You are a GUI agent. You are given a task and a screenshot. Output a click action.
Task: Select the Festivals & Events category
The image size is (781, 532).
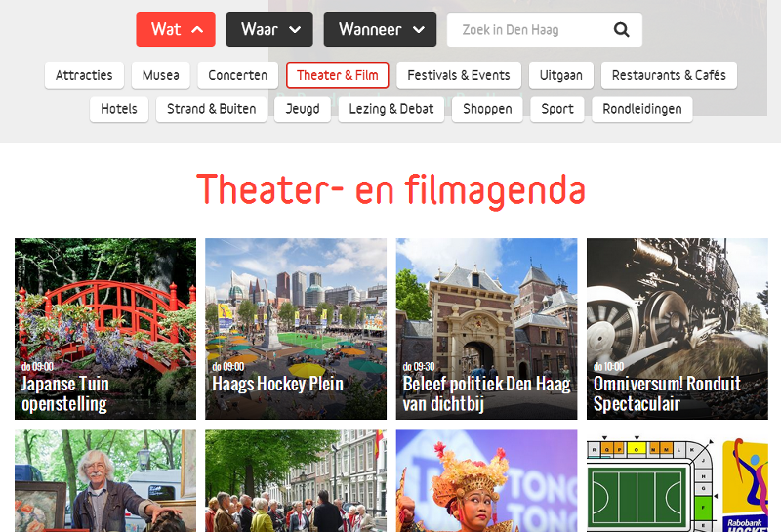459,76
